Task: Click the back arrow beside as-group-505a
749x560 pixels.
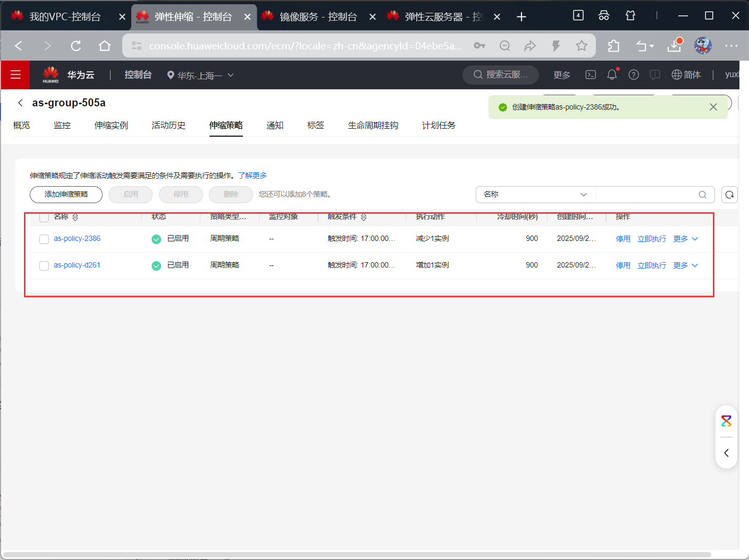Action: (20, 103)
